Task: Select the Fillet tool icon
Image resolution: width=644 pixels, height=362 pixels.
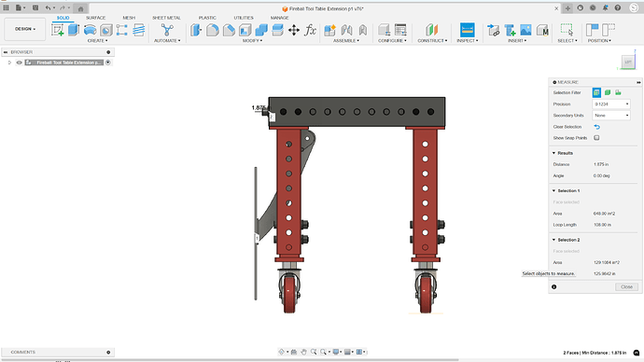Action: 213,30
